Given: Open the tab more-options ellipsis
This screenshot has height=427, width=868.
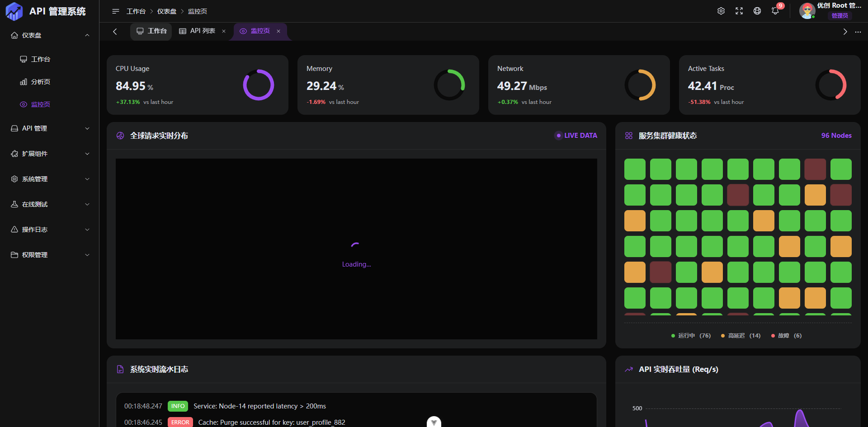Looking at the screenshot, I should point(858,32).
